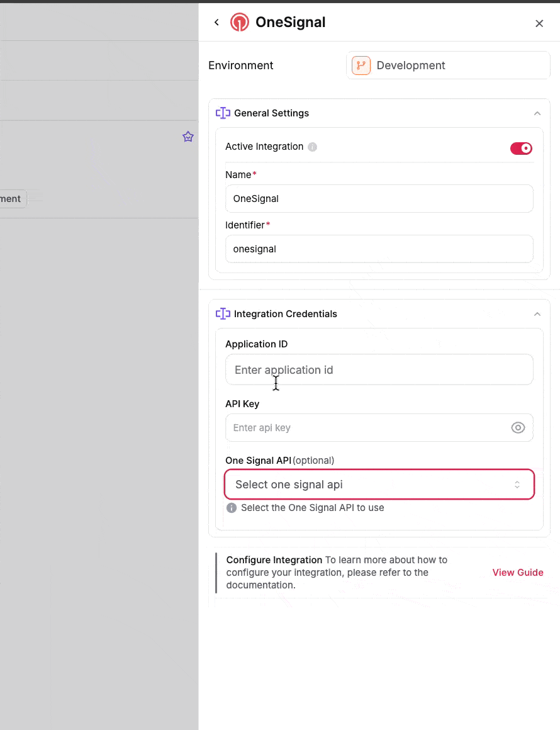Click the General Settings section icon
The height and width of the screenshot is (730, 560).
[x=223, y=113]
